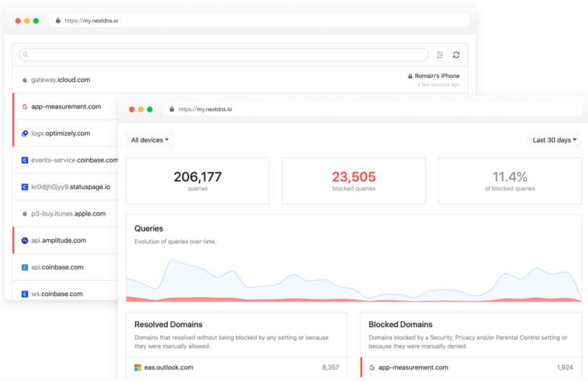Screen dimensions: 588x381
Task: Minimize the front window with yellow button
Action: (140, 109)
